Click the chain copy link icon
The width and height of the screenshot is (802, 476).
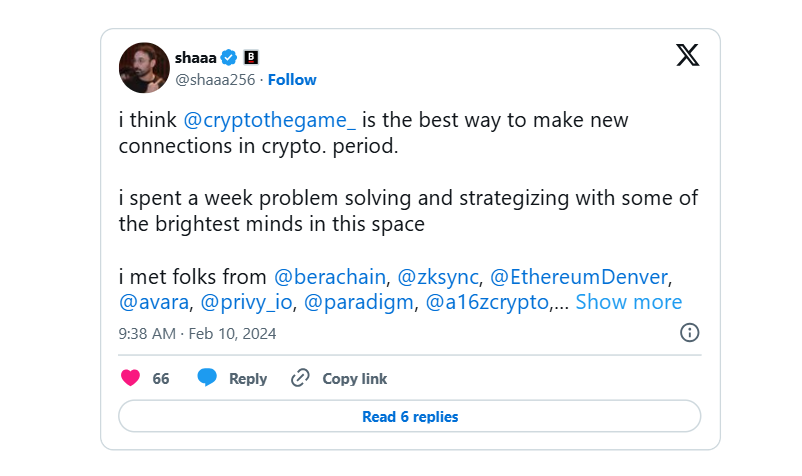[300, 378]
